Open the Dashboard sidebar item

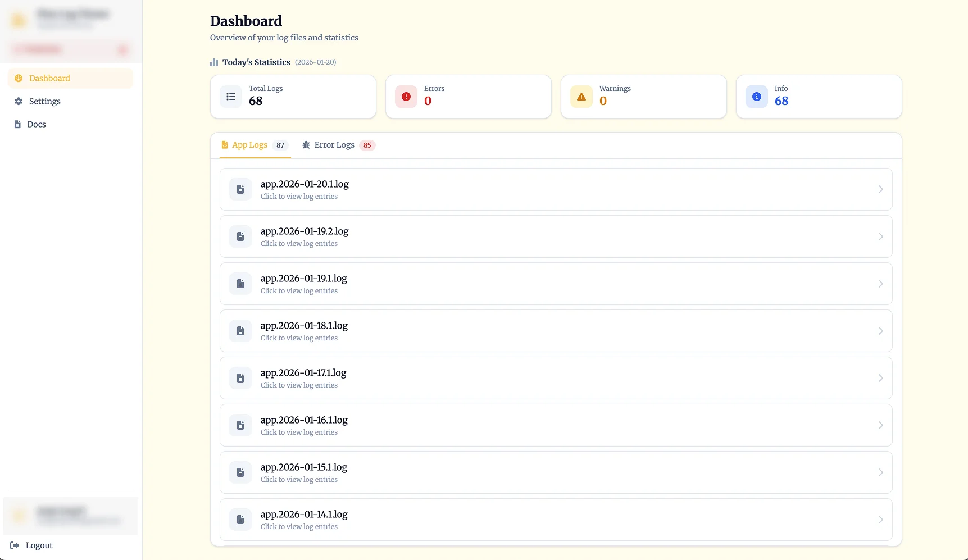pos(70,78)
